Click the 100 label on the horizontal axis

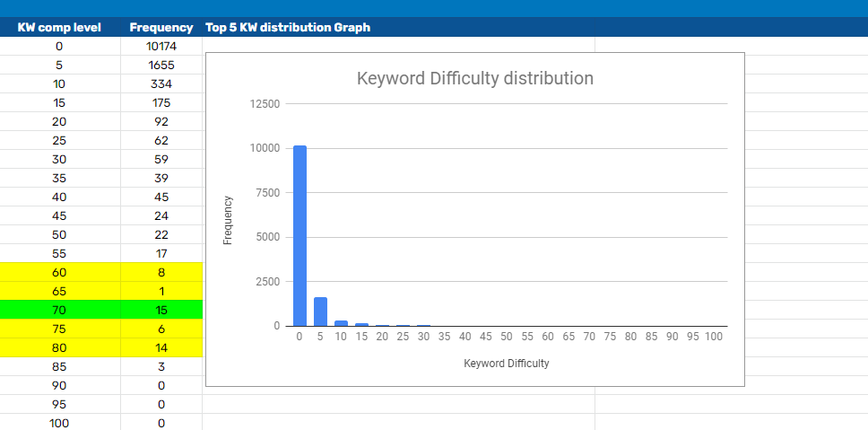point(714,337)
